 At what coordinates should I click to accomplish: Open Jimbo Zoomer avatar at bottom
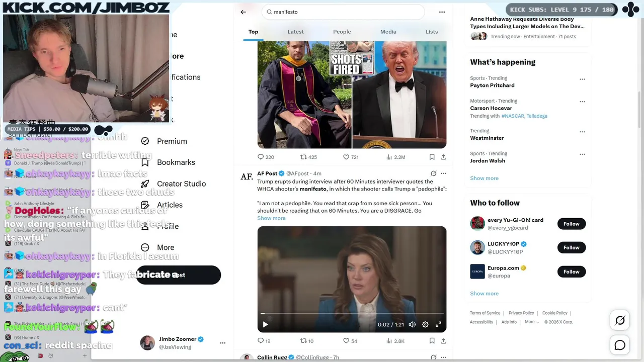tap(147, 343)
